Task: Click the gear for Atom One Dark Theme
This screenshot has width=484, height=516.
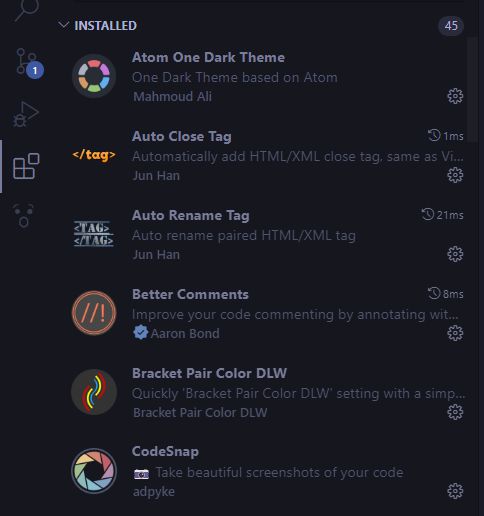Action: point(455,96)
